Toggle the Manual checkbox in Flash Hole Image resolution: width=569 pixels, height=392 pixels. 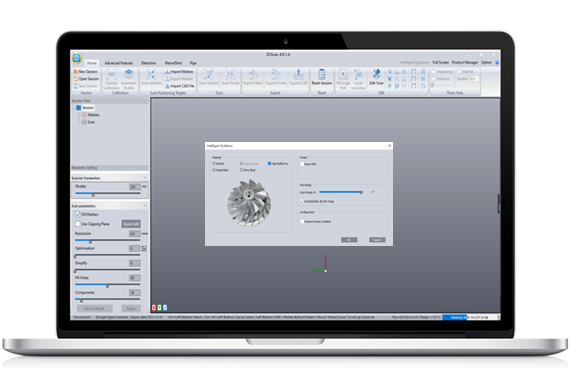pyautogui.click(x=459, y=72)
